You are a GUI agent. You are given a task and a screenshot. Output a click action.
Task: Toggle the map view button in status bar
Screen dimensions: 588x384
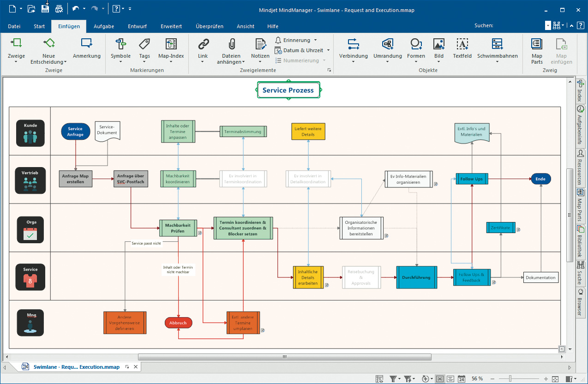[x=440, y=379]
